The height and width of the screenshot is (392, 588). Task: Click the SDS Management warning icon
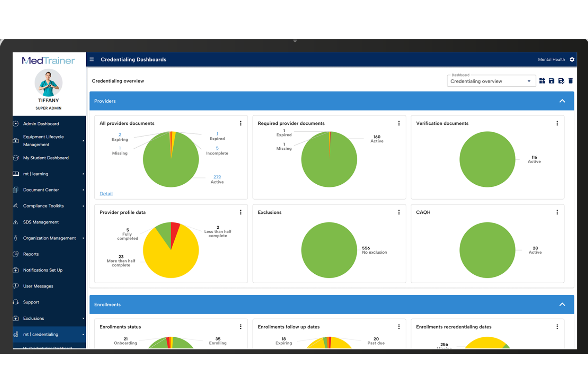tap(15, 222)
